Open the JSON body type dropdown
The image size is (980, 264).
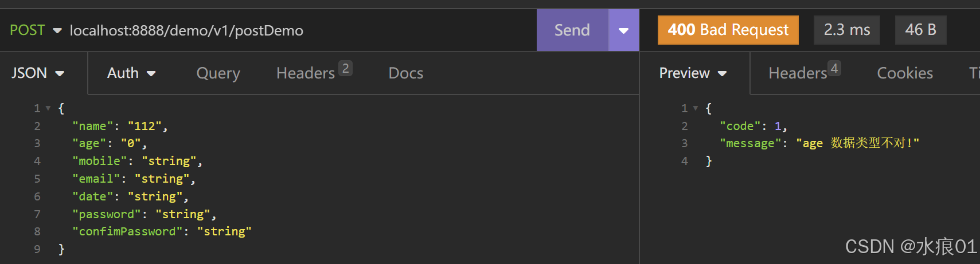(x=38, y=73)
